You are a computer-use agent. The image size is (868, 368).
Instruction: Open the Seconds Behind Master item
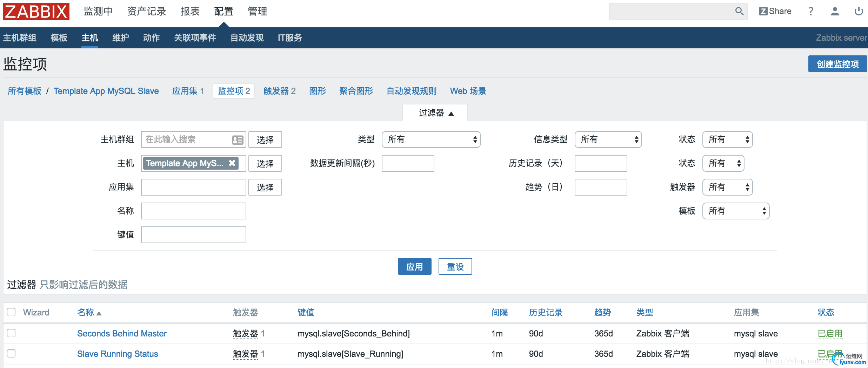tap(122, 334)
